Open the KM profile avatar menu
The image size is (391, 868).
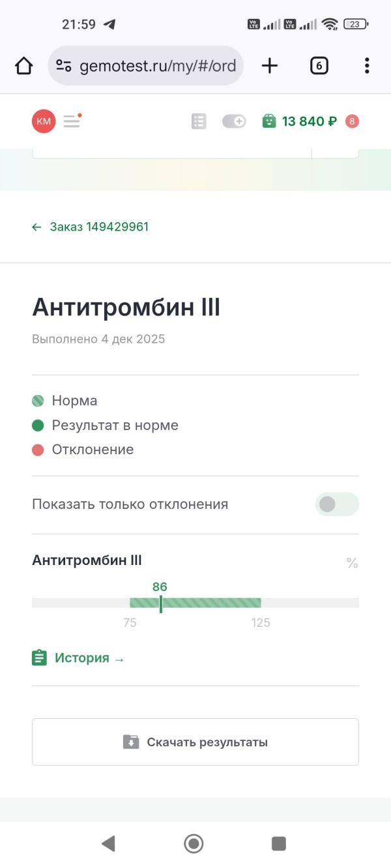click(42, 121)
